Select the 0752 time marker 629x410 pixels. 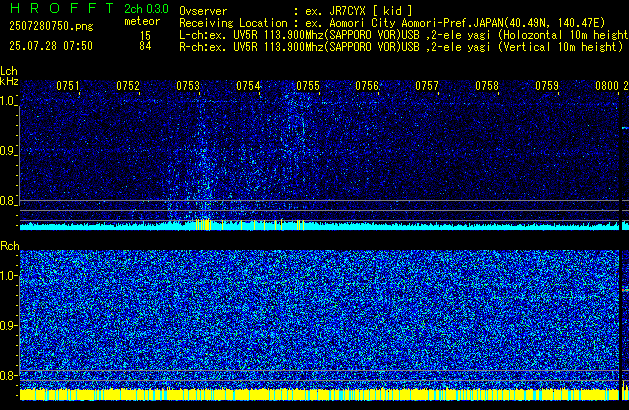tap(128, 86)
